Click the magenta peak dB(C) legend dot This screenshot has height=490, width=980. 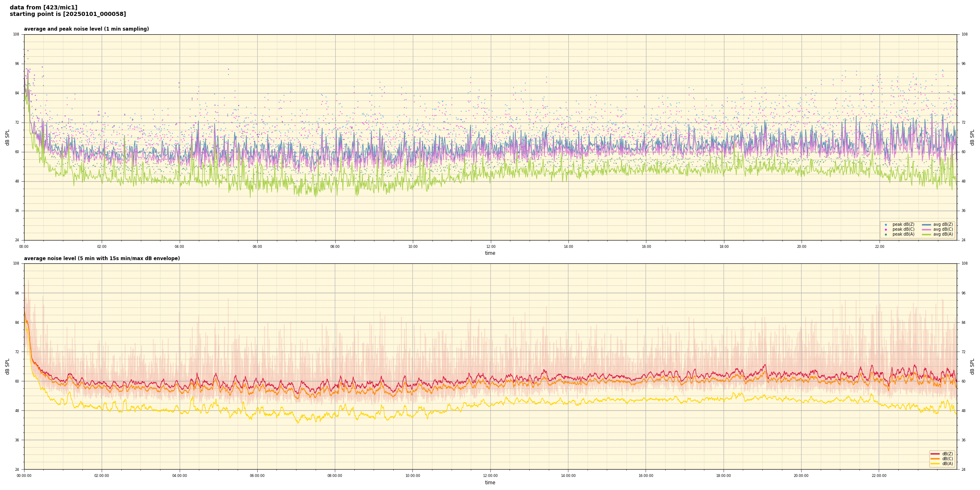[886, 229]
